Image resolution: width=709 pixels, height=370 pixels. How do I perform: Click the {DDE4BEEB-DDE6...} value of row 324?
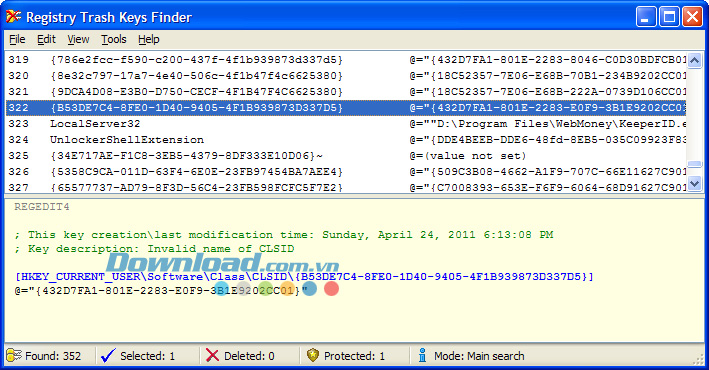point(548,140)
